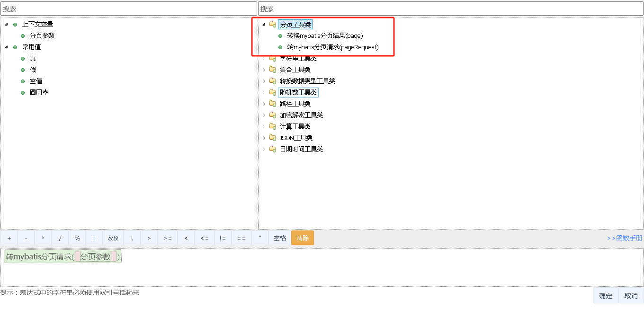Viewport: 644px width, 310px height.
Task: Click the folder icon beside 随机数工具类
Action: pyautogui.click(x=272, y=92)
